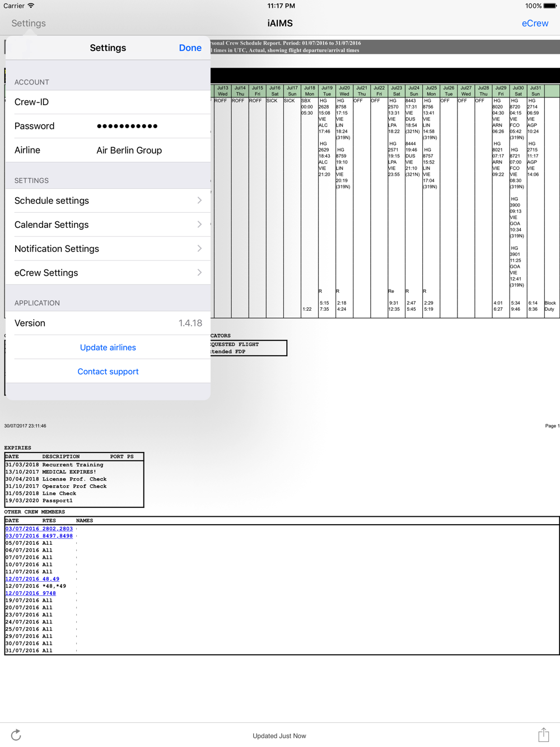This screenshot has width=560, height=747.
Task: Open Schedule settings row
Action: click(108, 200)
